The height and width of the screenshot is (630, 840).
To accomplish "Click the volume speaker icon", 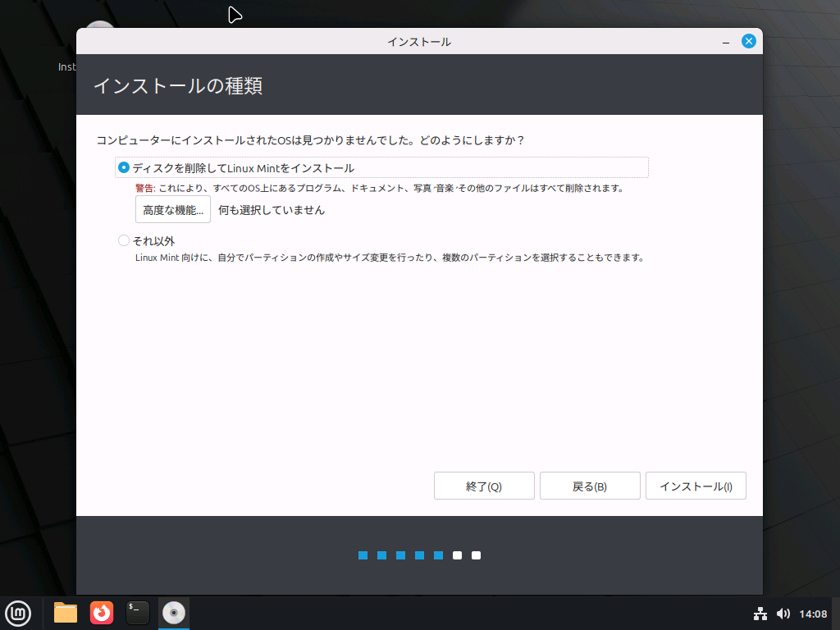I will click(x=783, y=614).
